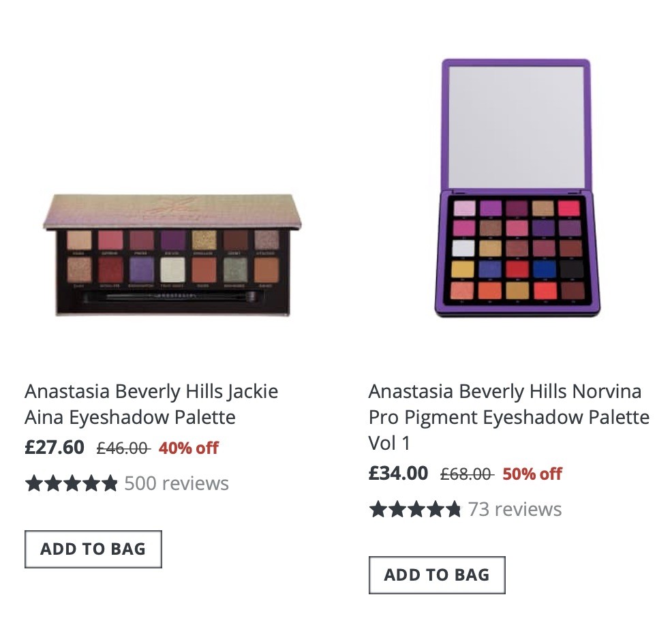Click the crossed-out £68.00 original price
Image resolution: width=672 pixels, height=627 pixels.
click(467, 473)
